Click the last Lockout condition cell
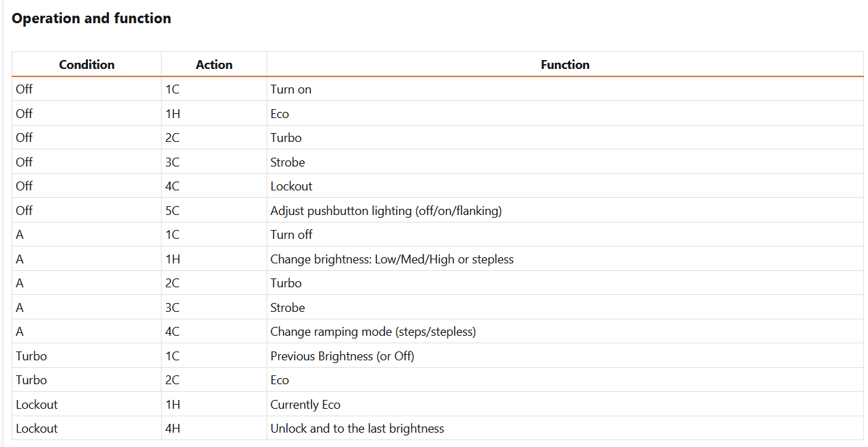868x447 pixels. (x=87, y=429)
